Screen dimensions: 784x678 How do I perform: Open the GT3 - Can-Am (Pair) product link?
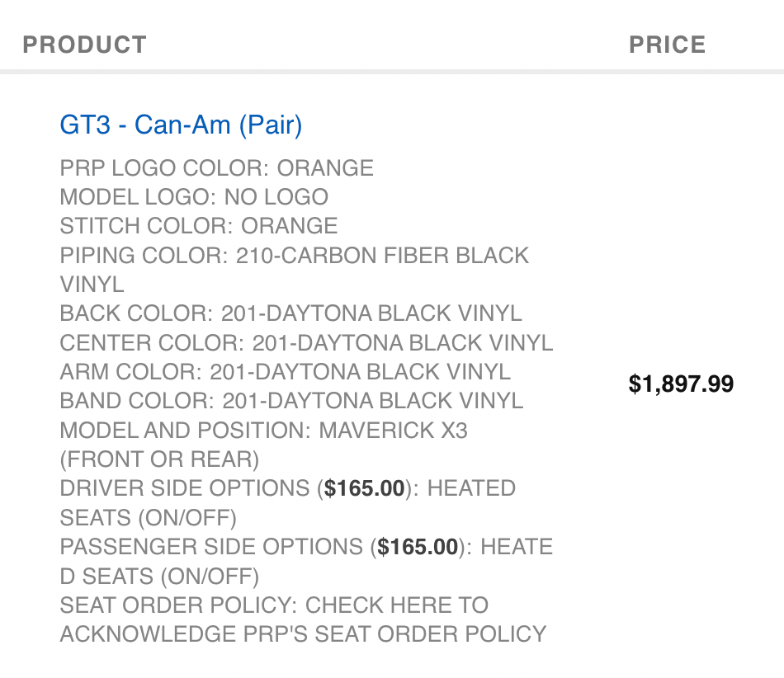[x=181, y=125]
